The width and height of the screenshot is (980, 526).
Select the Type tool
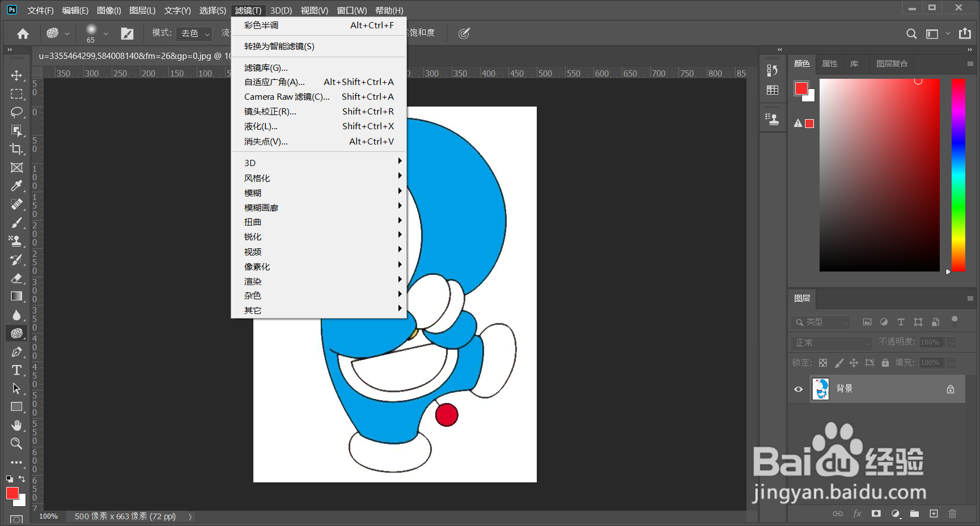pos(16,370)
